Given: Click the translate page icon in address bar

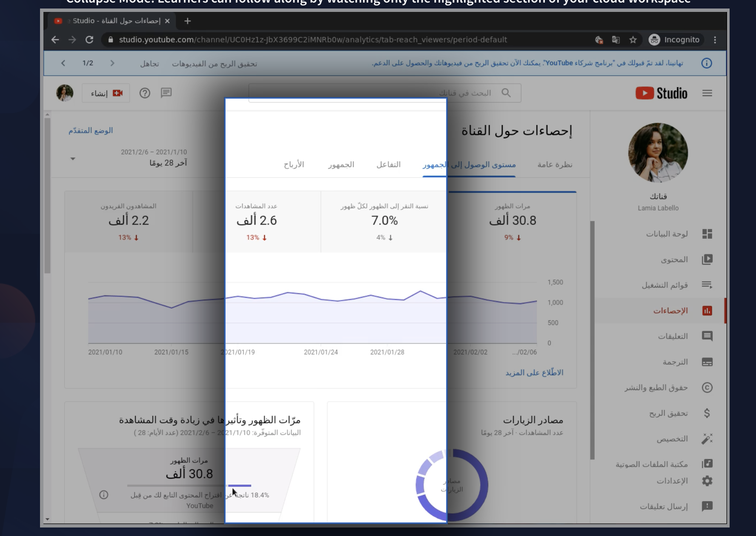Looking at the screenshot, I should (616, 40).
